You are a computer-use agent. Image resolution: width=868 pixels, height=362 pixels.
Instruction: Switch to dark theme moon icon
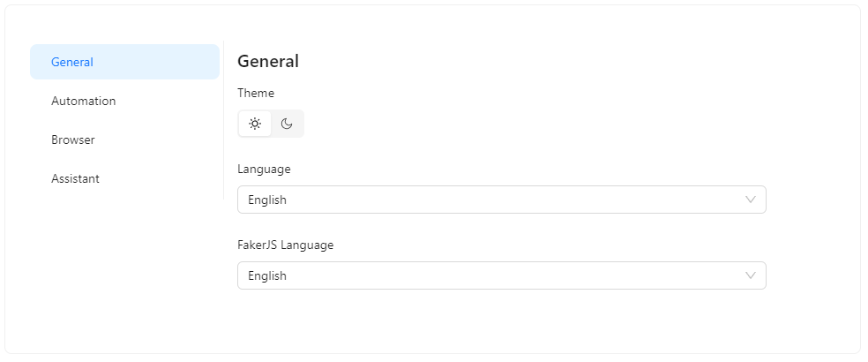point(287,124)
